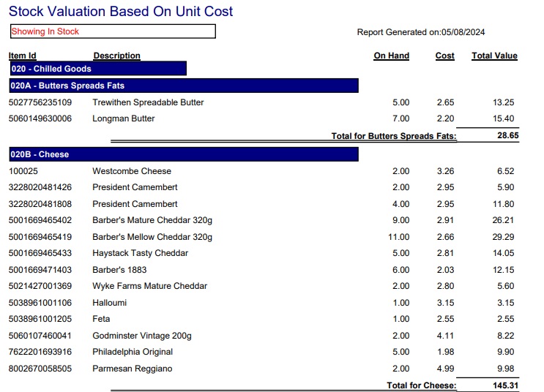
Task: Click item id 5001669465433
Action: (x=40, y=253)
